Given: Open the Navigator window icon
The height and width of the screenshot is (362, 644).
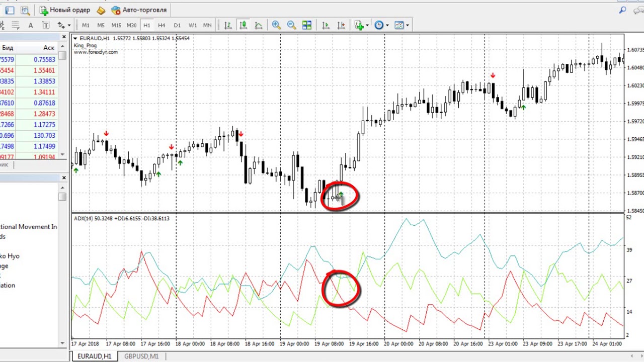Looking at the screenshot, I should tap(10, 10).
